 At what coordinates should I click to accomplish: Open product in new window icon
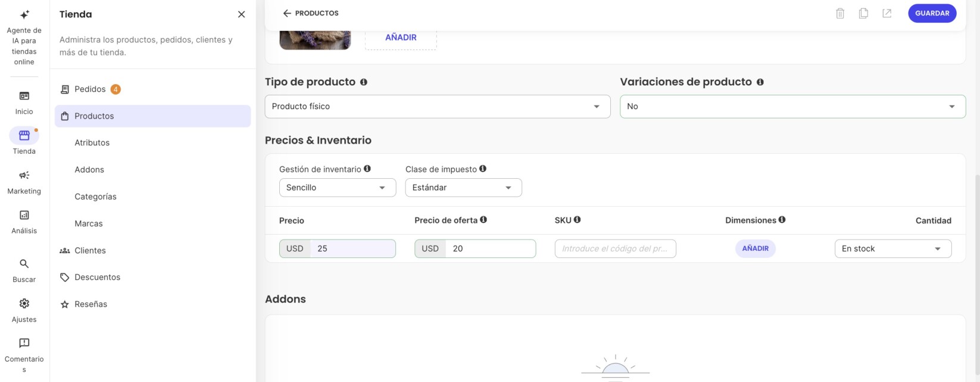[887, 13]
